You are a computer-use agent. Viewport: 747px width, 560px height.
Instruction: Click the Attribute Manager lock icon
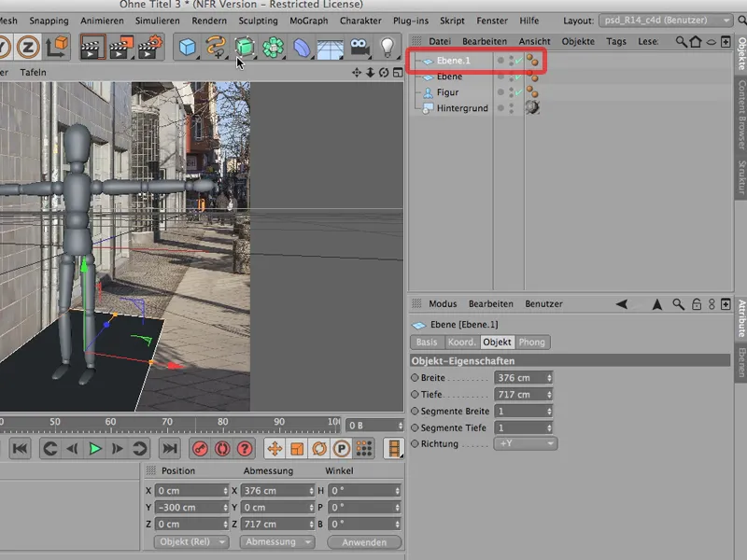point(697,304)
